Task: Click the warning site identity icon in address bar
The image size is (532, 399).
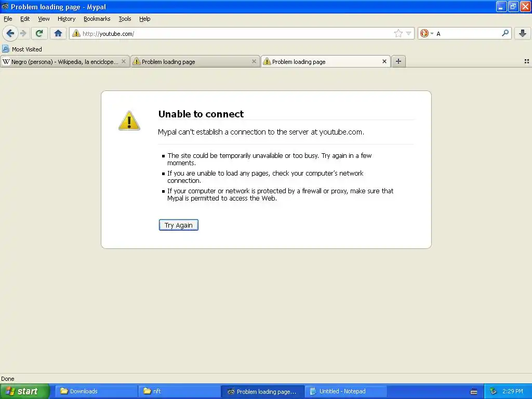Action: tap(76, 33)
